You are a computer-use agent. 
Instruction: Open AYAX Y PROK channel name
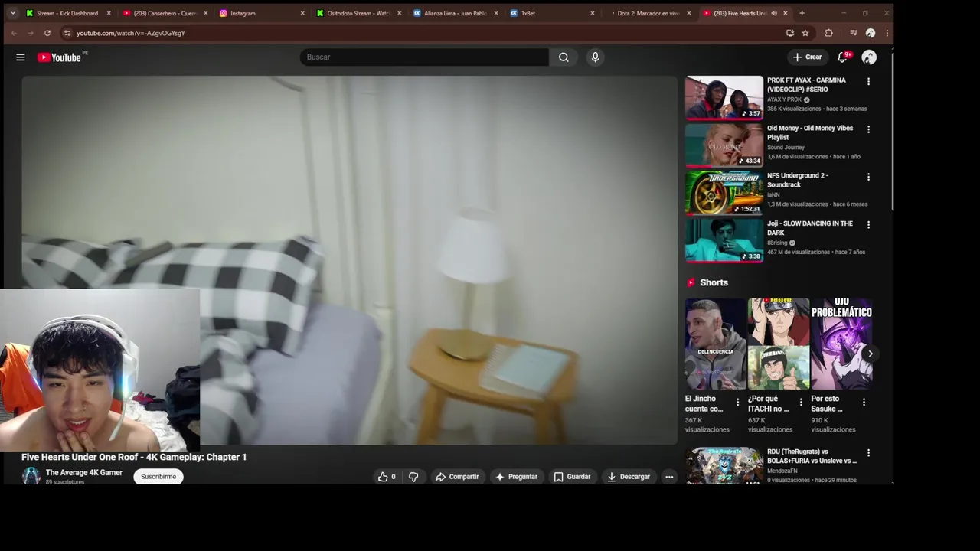click(784, 99)
